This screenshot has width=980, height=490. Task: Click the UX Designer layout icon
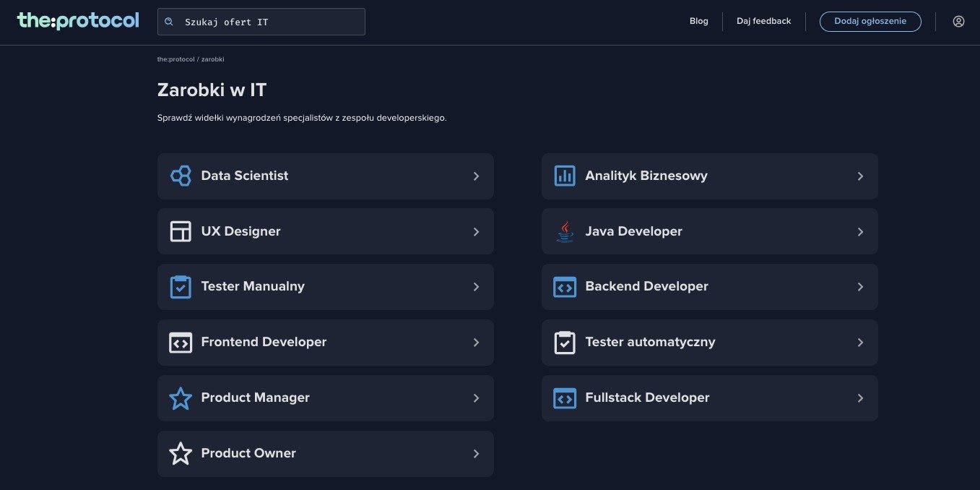pyautogui.click(x=181, y=231)
